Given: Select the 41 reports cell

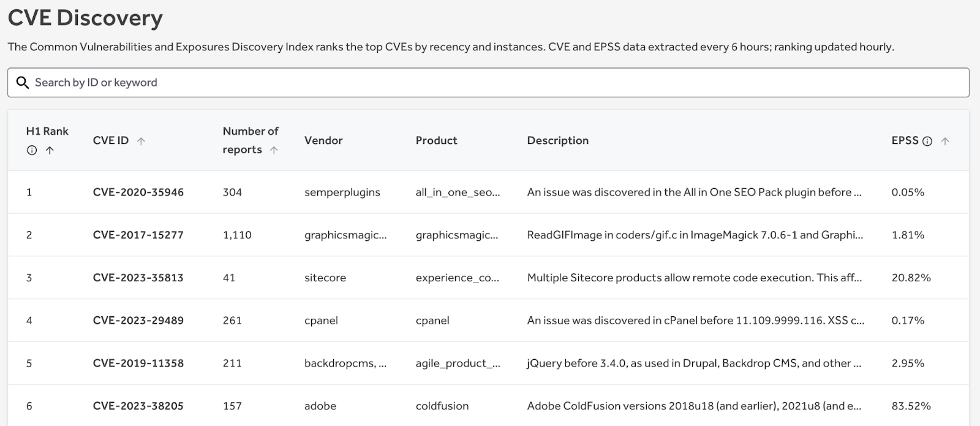Looking at the screenshot, I should click(x=229, y=278).
